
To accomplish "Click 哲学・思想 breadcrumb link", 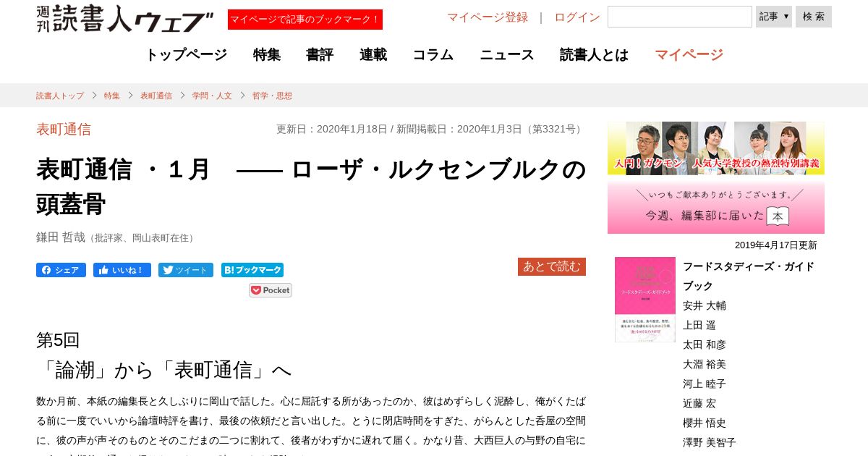I will pyautogui.click(x=272, y=96).
